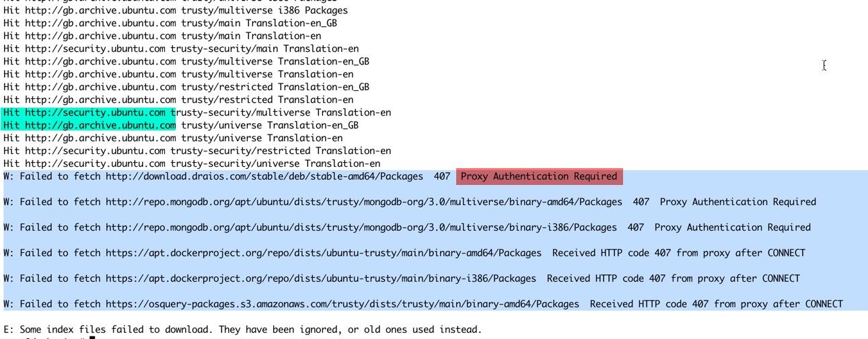Image resolution: width=868 pixels, height=339 pixels.
Task: Click the download.draios.com Packages URL
Action: coord(264,176)
